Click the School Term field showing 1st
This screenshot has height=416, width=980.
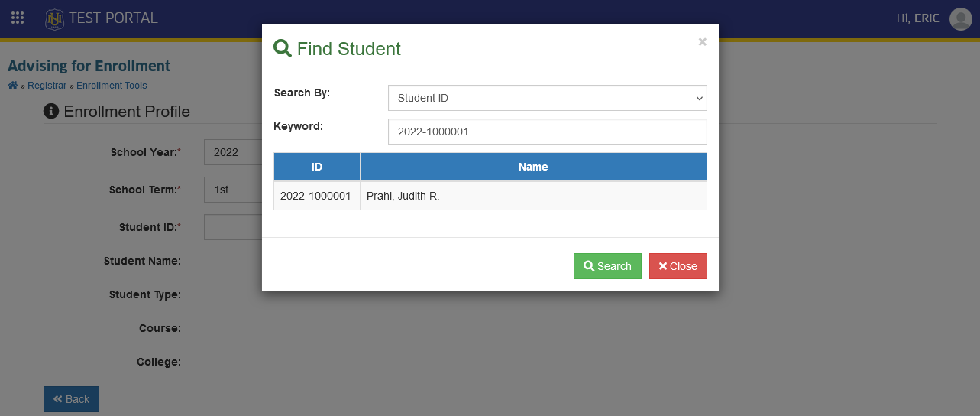click(x=233, y=190)
